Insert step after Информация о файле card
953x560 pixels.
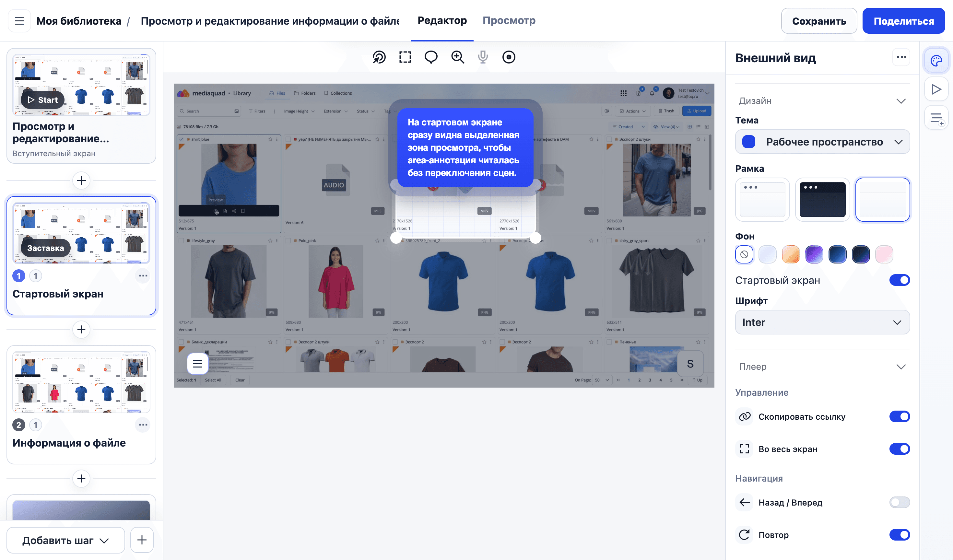pyautogui.click(x=81, y=478)
